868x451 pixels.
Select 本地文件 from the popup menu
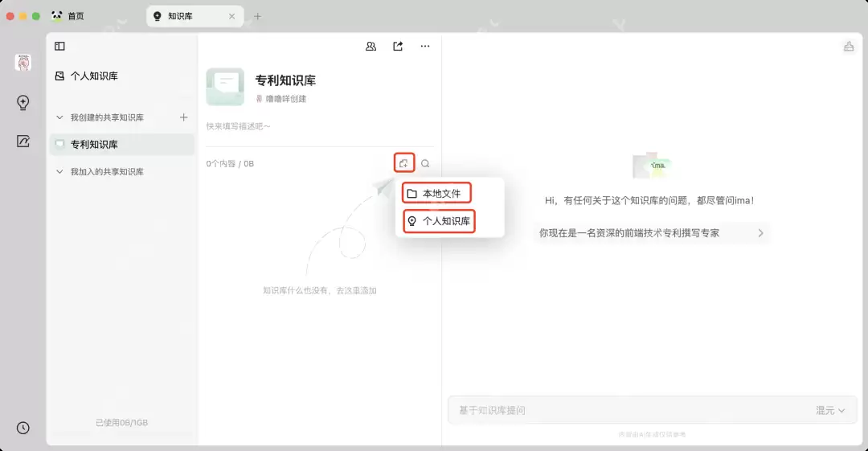coord(436,194)
